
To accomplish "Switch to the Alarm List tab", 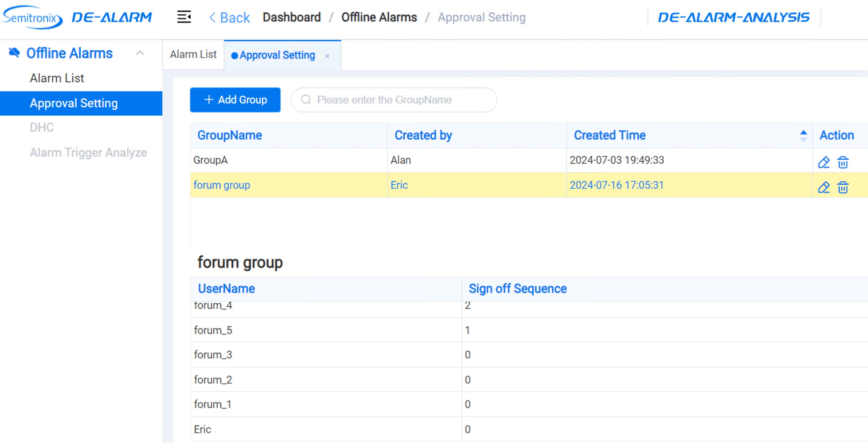I will point(193,54).
